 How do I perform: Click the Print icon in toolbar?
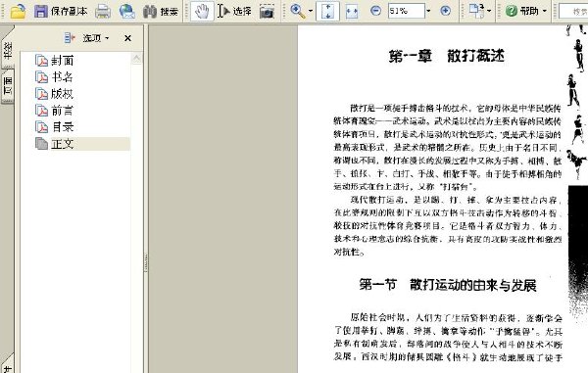[x=103, y=12]
